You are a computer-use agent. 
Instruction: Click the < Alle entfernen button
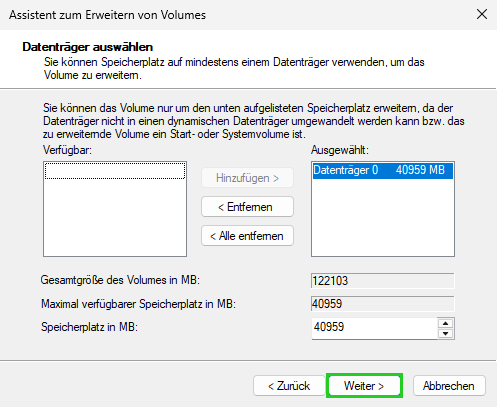click(x=247, y=236)
